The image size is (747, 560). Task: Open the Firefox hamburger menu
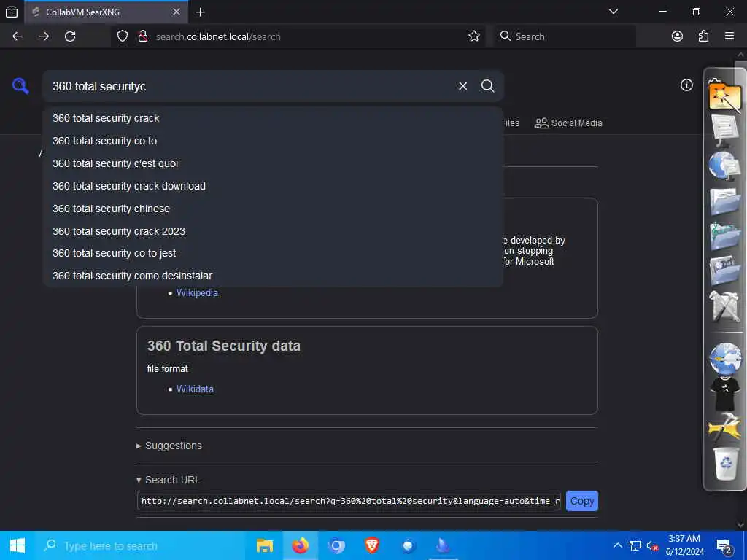729,36
